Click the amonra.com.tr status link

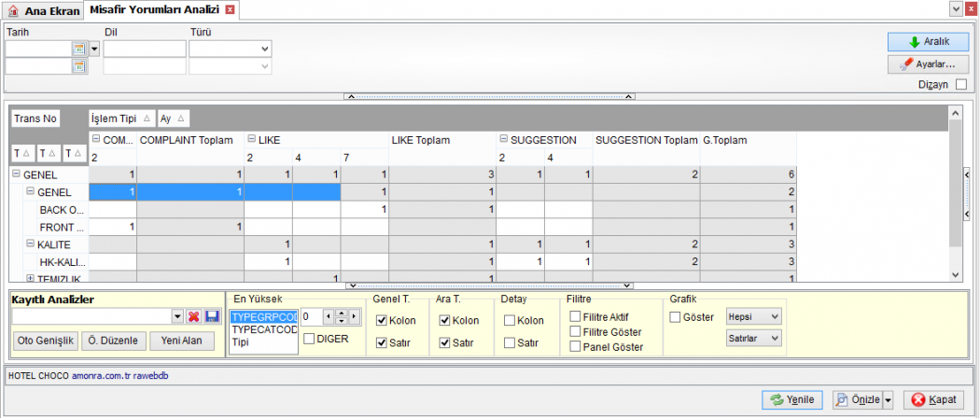pos(101,376)
